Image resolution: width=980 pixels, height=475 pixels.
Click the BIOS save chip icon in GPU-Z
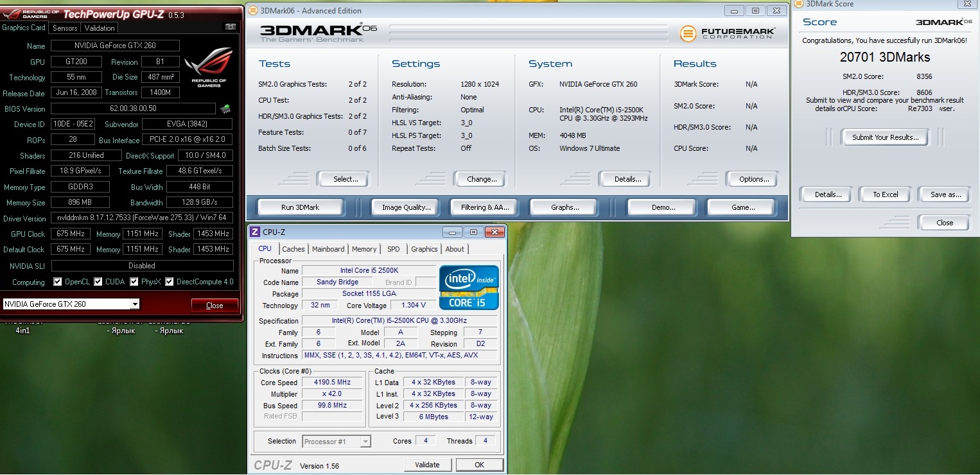(225, 108)
